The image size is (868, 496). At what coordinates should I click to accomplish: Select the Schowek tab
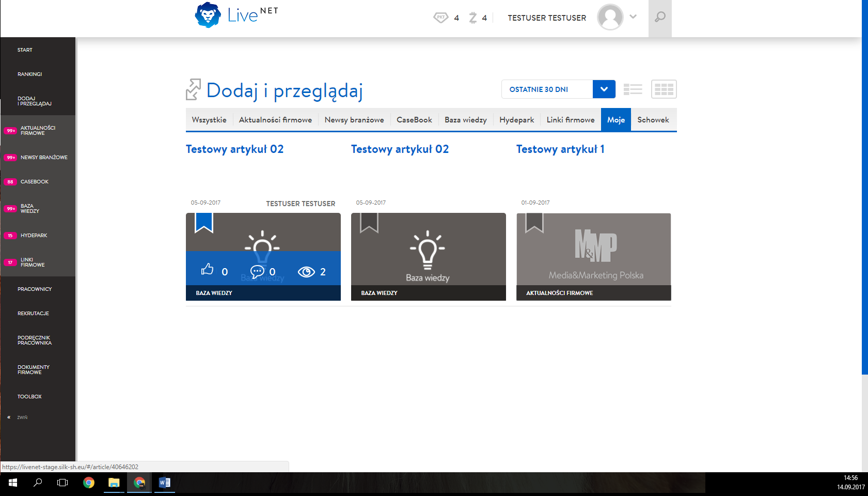[653, 120]
